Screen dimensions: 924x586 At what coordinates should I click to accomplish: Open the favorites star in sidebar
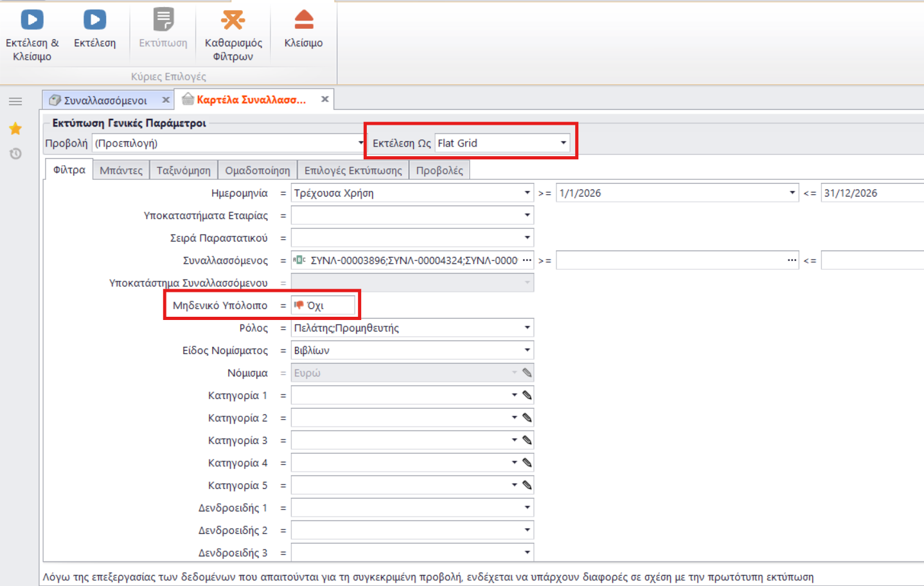(15, 129)
